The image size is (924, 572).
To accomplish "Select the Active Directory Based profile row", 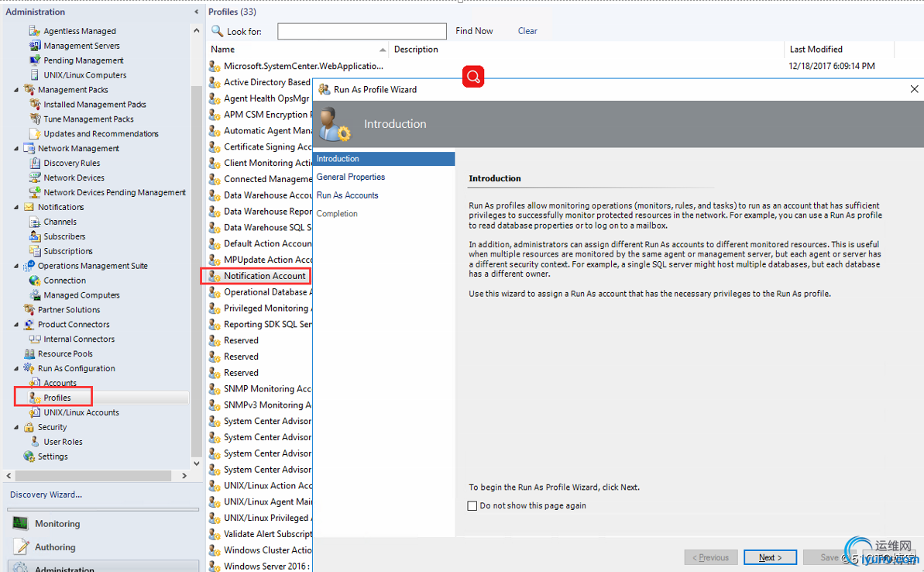I will coord(260,82).
